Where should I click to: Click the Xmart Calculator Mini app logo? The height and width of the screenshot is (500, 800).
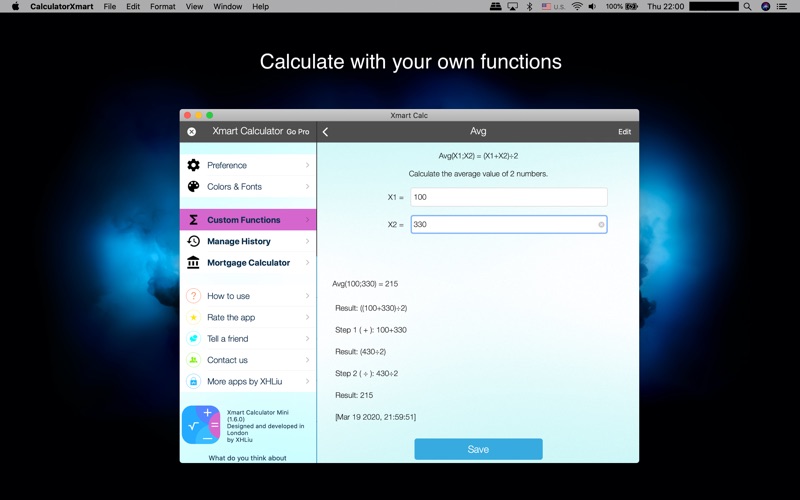pyautogui.click(x=201, y=425)
